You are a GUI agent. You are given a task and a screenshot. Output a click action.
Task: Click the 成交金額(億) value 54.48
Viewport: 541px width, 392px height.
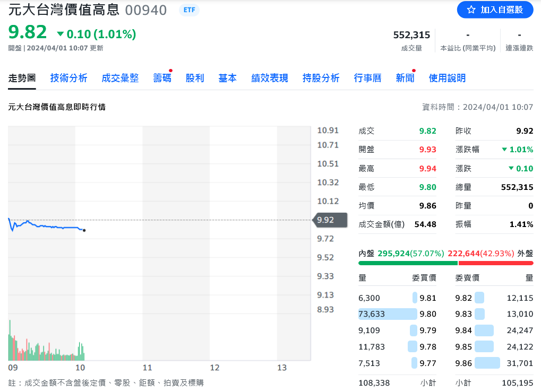point(425,224)
